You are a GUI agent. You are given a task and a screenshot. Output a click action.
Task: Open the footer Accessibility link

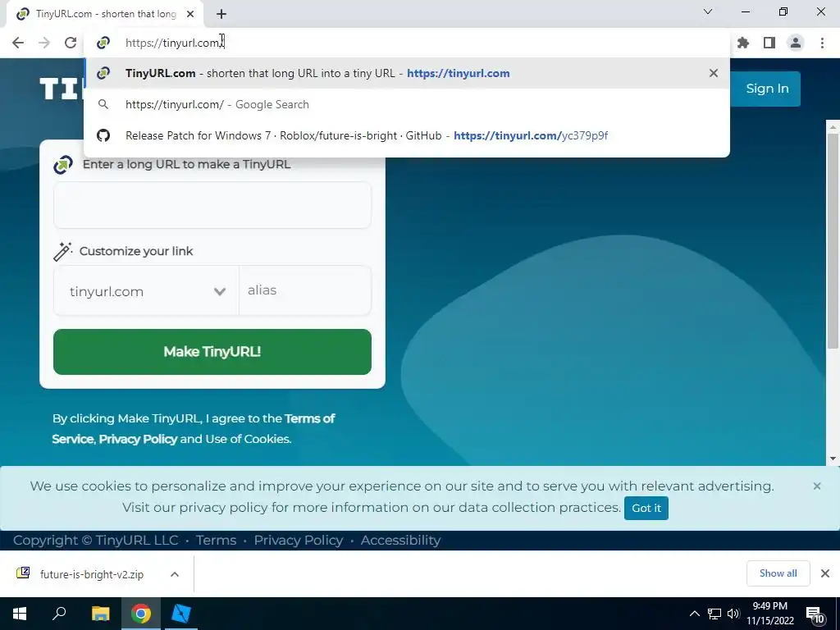coord(400,540)
